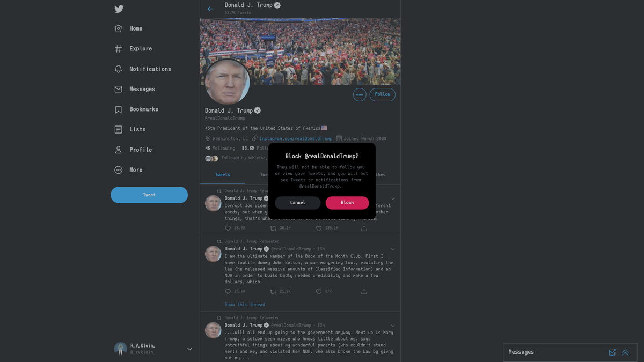The image size is (644, 362).
Task: Click the back arrow beside profile name
Action: coord(210,9)
